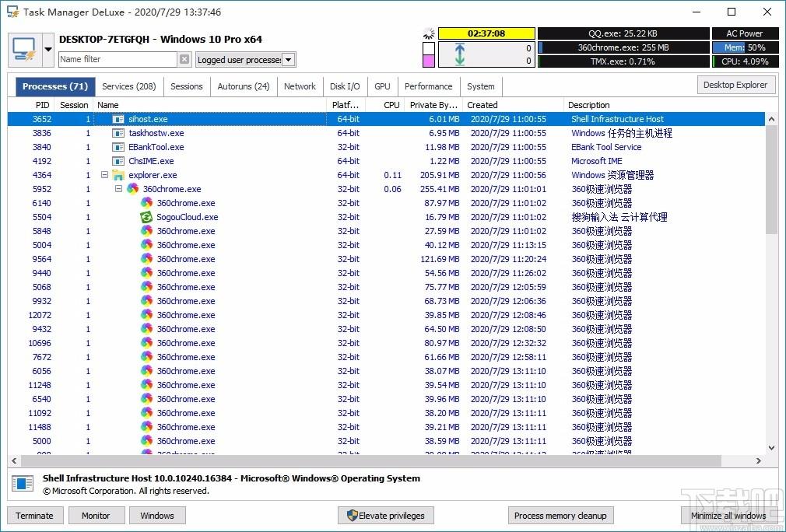The width and height of the screenshot is (786, 532).
Task: Click the horizontal scrollbar right arrow
Action: [x=759, y=460]
